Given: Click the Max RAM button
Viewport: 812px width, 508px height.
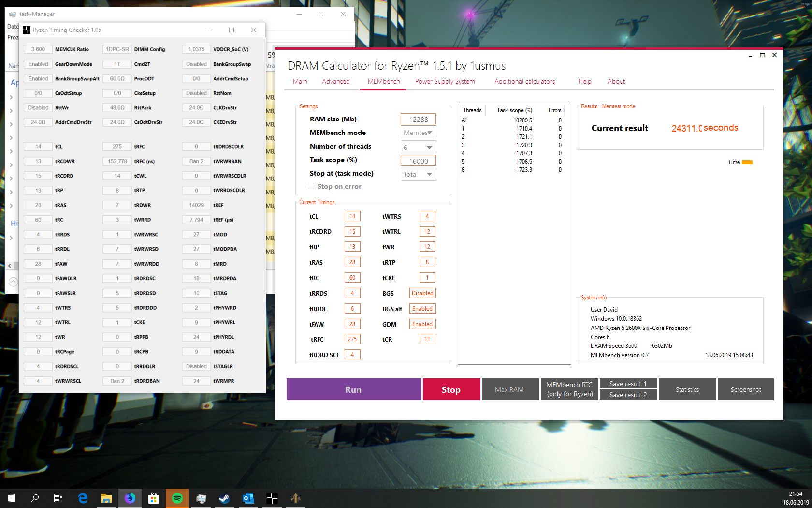Looking at the screenshot, I should 510,389.
